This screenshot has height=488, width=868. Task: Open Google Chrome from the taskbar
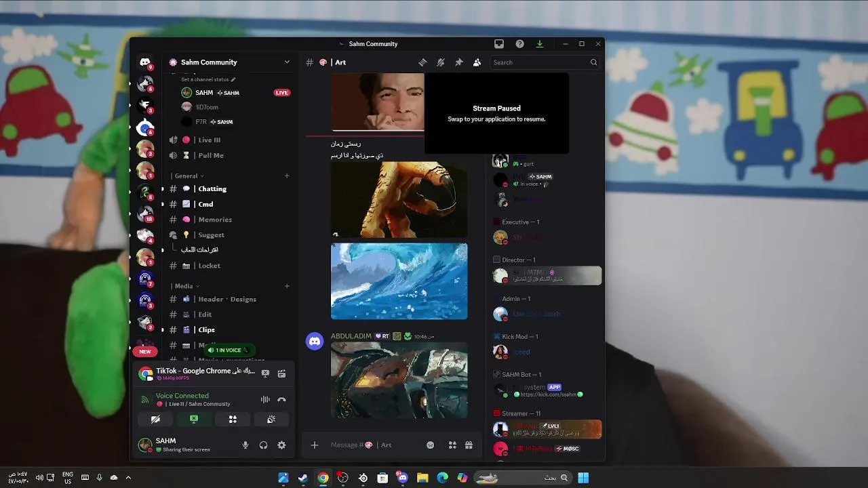tap(323, 478)
